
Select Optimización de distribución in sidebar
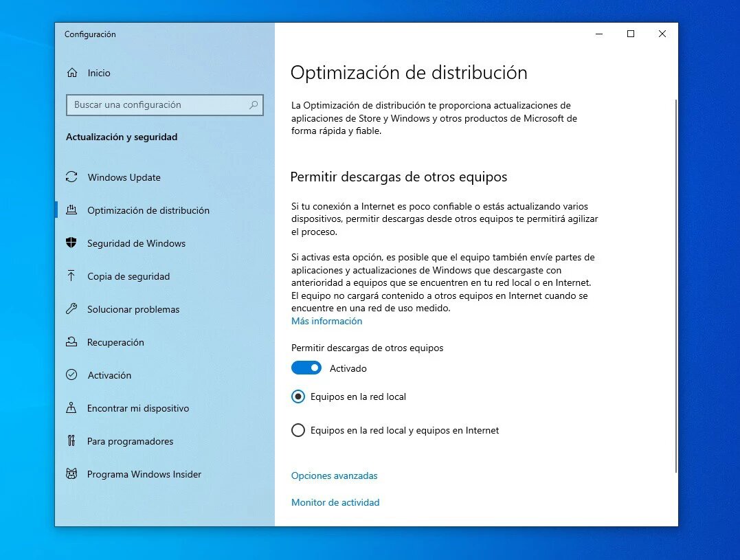pyautogui.click(x=148, y=210)
